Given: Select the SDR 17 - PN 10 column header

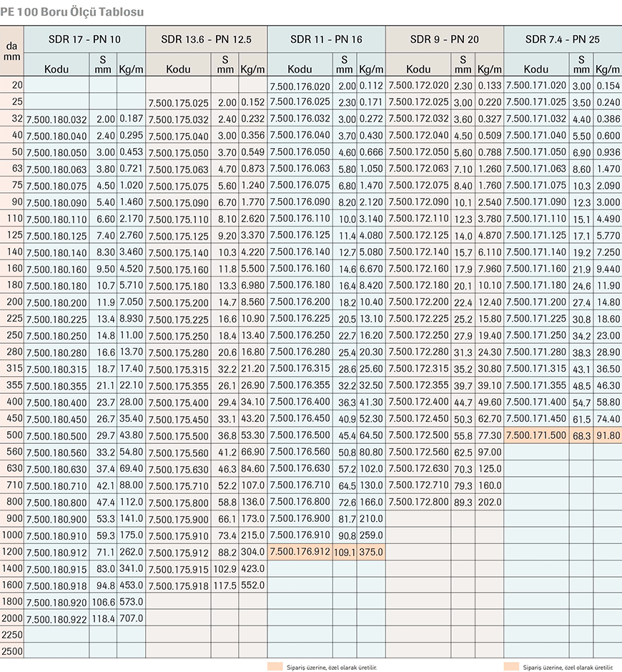Looking at the screenshot, I should point(85,39).
